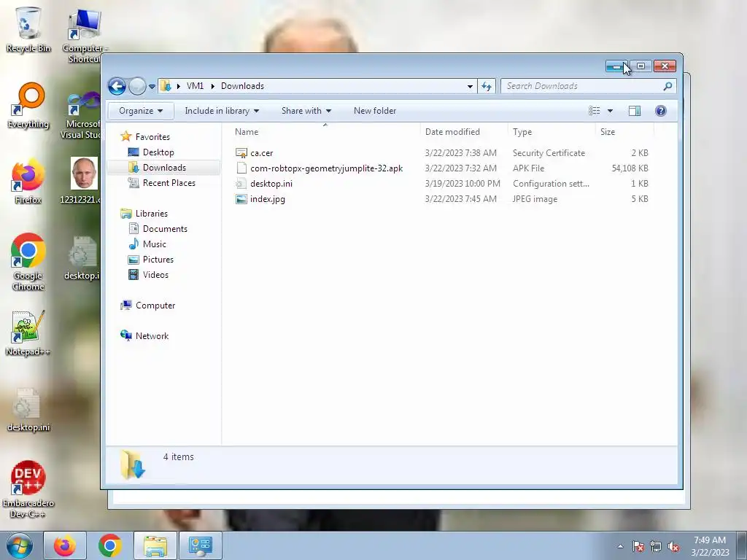Open the Music library
Image resolution: width=747 pixels, height=560 pixels.
pos(155,244)
